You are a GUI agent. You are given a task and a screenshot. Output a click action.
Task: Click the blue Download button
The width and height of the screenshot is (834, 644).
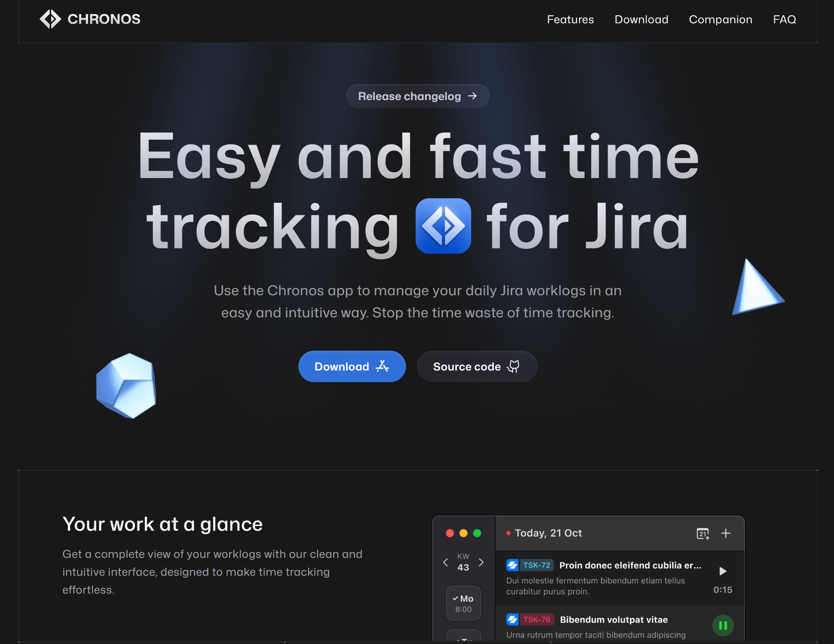[352, 367]
